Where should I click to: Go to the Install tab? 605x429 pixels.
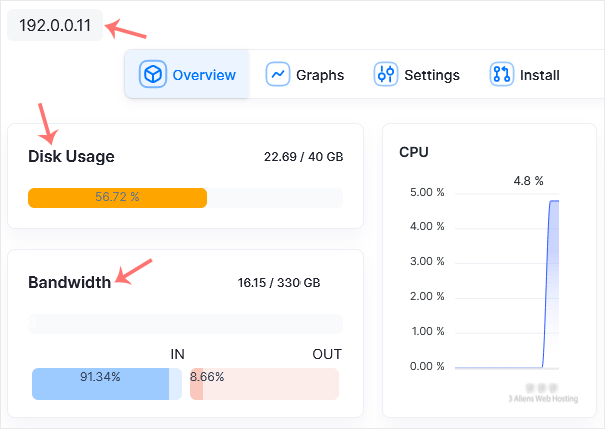pos(539,75)
